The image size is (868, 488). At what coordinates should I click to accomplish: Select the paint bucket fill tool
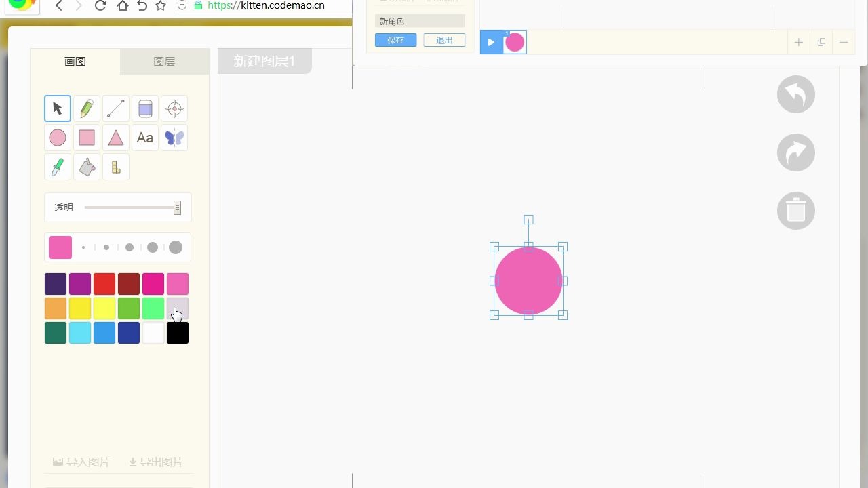(x=87, y=167)
